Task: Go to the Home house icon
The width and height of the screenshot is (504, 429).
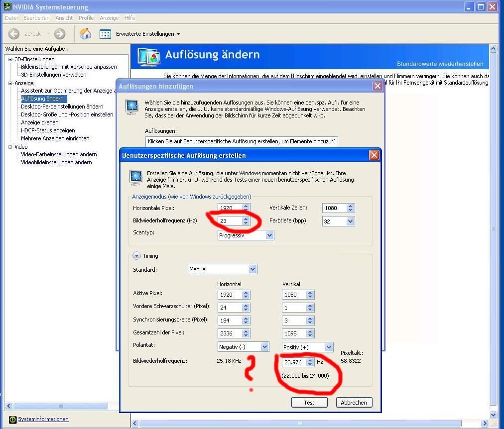Action: [x=85, y=34]
